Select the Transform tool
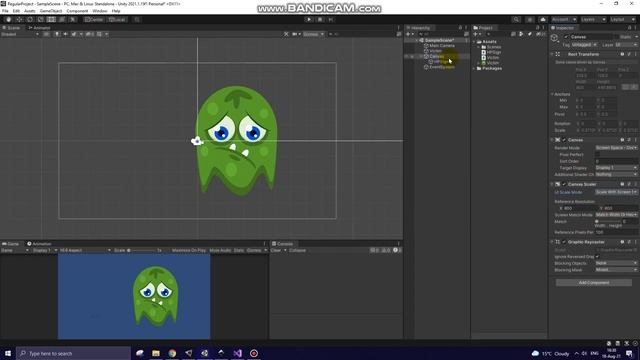The height and width of the screenshot is (360, 640). 62,20
